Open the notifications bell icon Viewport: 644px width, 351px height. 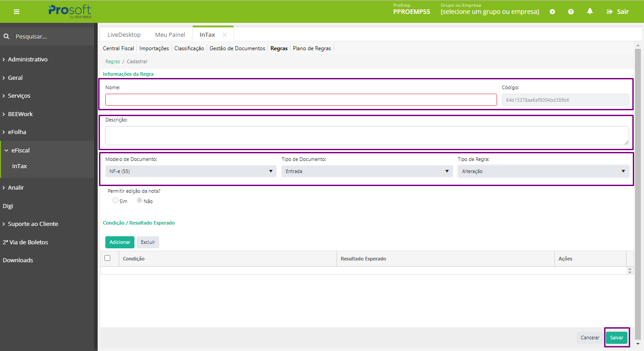(590, 11)
